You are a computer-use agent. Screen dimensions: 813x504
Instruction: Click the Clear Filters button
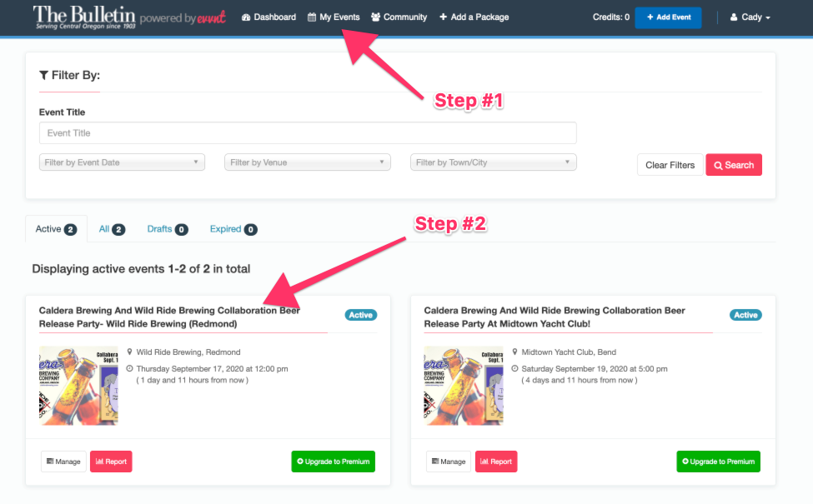click(x=670, y=165)
